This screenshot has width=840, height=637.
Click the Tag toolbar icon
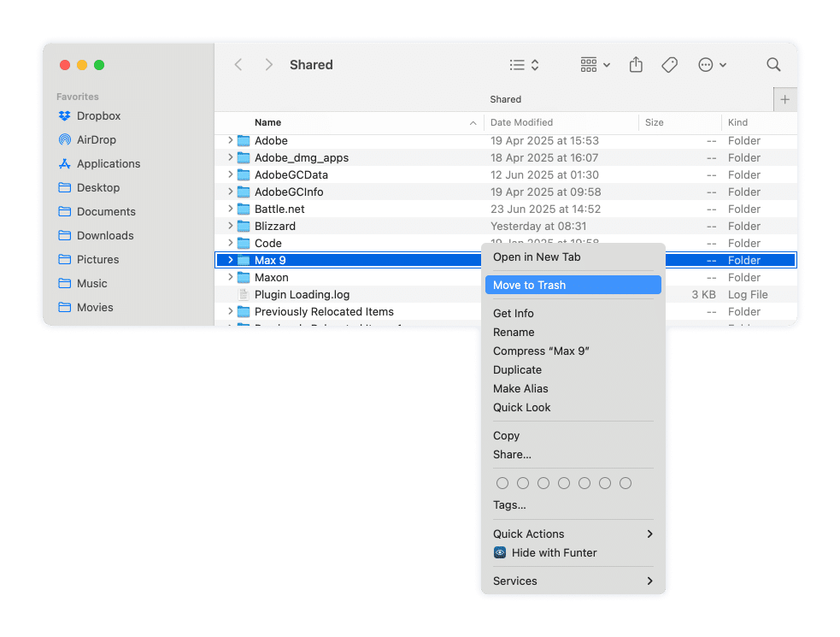pyautogui.click(x=670, y=65)
